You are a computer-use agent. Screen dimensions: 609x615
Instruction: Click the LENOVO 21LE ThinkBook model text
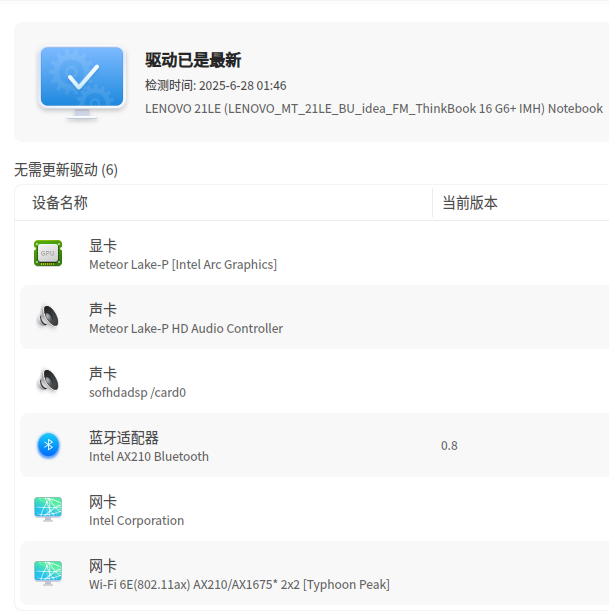(374, 109)
